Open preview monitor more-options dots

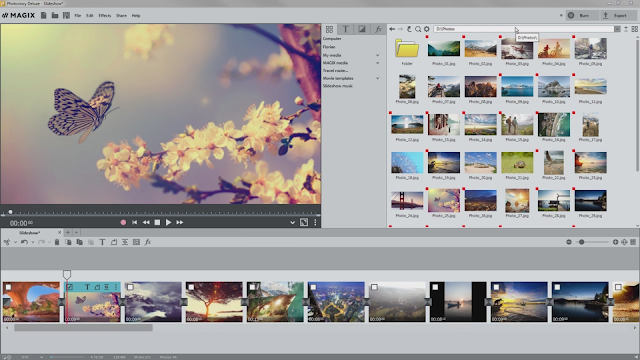(315, 222)
